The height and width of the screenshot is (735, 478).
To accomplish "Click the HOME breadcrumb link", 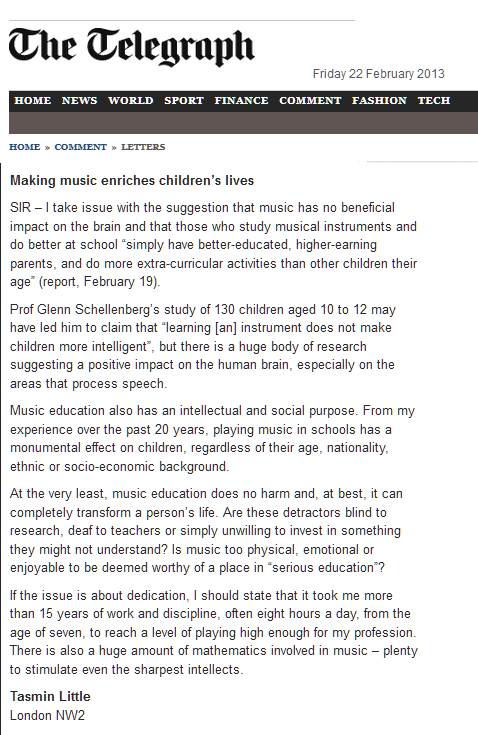I will [x=25, y=147].
